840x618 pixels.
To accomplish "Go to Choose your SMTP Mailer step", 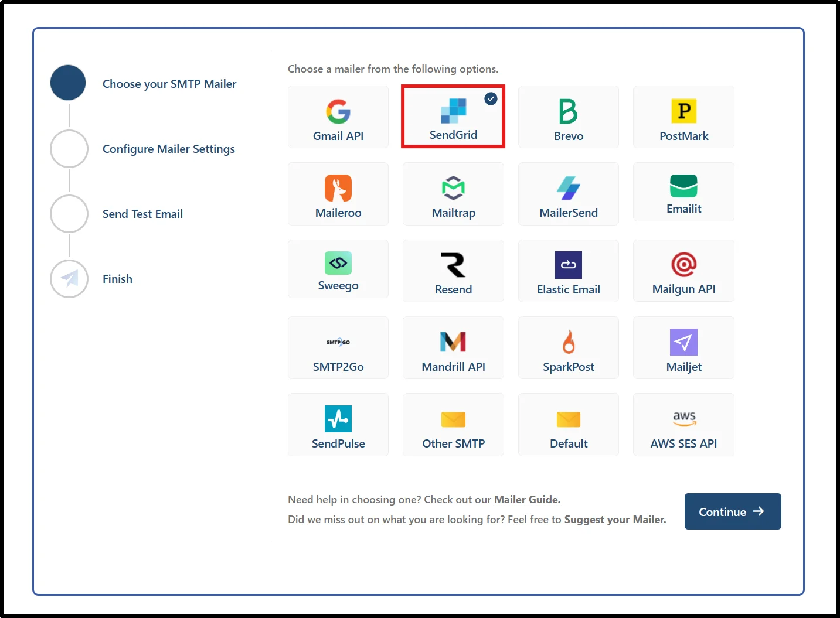I will click(x=169, y=84).
